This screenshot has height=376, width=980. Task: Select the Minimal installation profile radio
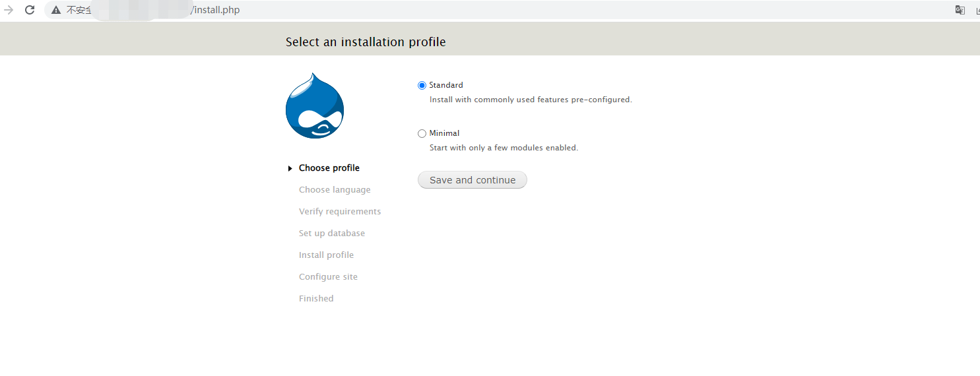[x=422, y=133]
